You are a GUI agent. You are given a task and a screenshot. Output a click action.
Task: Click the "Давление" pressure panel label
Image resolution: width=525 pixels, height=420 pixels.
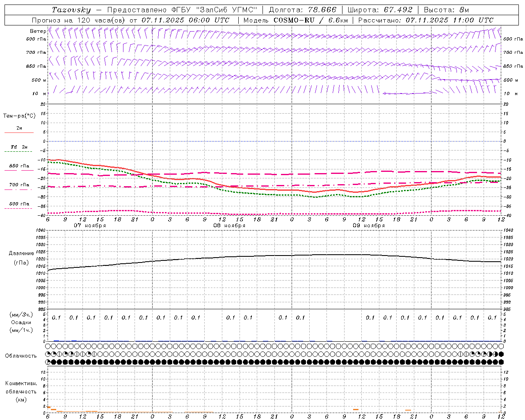21,253
